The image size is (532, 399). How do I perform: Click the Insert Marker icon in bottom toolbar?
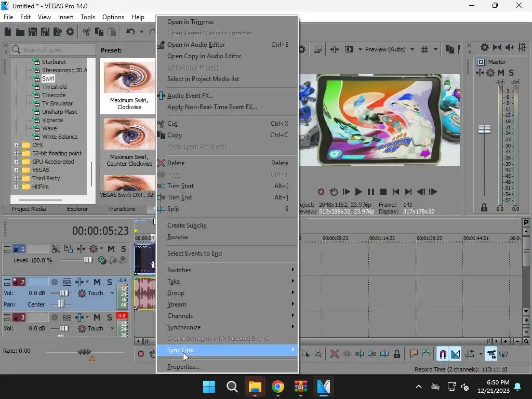click(414, 354)
